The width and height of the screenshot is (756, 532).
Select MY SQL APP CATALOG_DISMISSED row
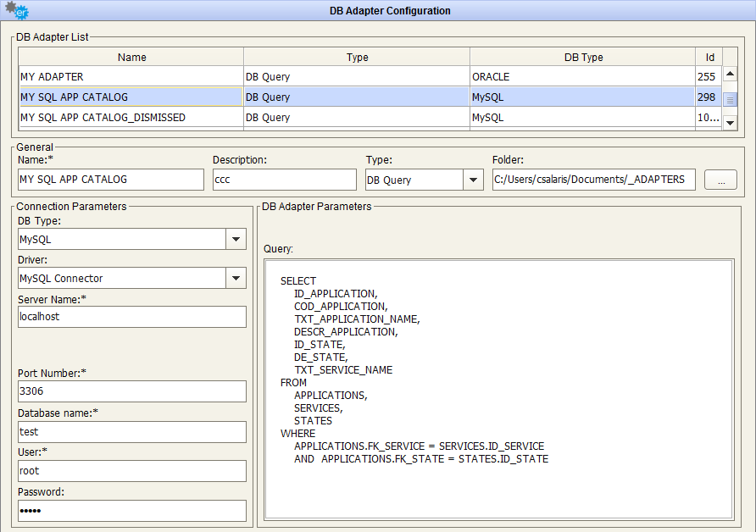pyautogui.click(x=131, y=118)
